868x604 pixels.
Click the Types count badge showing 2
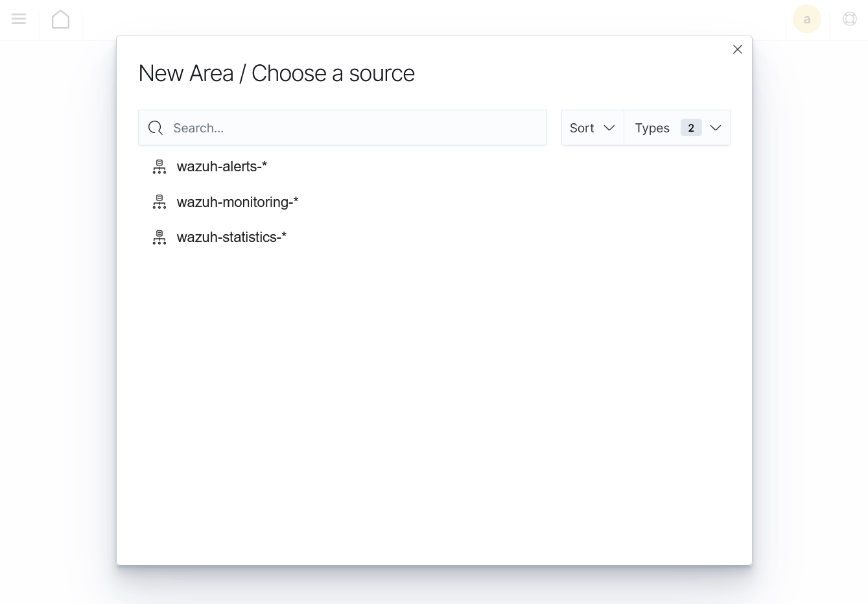pos(691,128)
